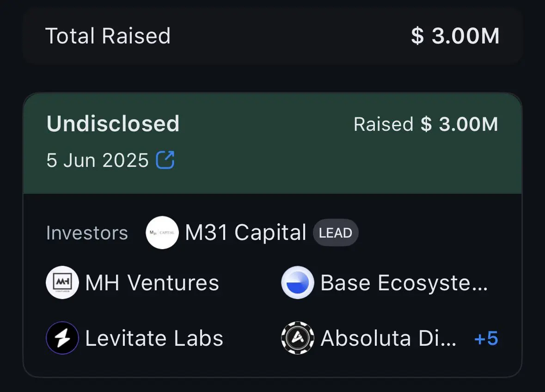Click the Absoluta Digital logo icon
Image resolution: width=545 pixels, height=392 pixels.
coord(298,338)
